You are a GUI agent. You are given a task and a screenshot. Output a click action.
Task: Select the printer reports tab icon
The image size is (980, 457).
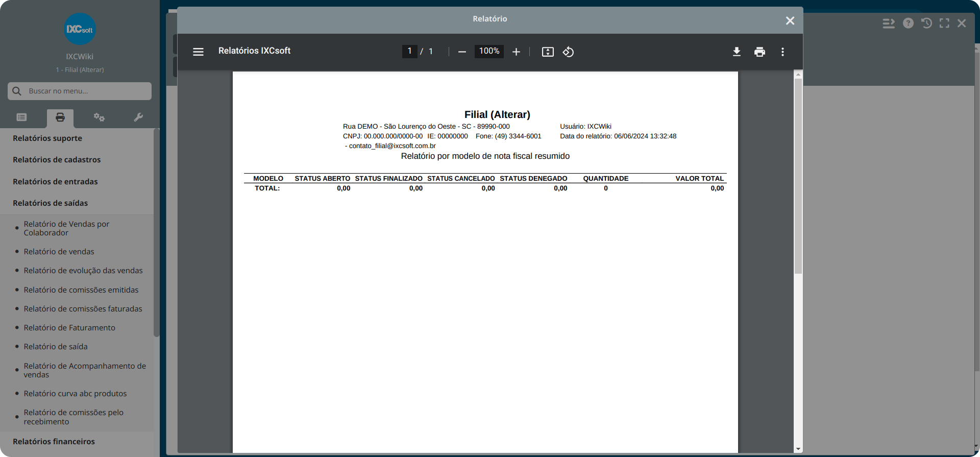60,117
